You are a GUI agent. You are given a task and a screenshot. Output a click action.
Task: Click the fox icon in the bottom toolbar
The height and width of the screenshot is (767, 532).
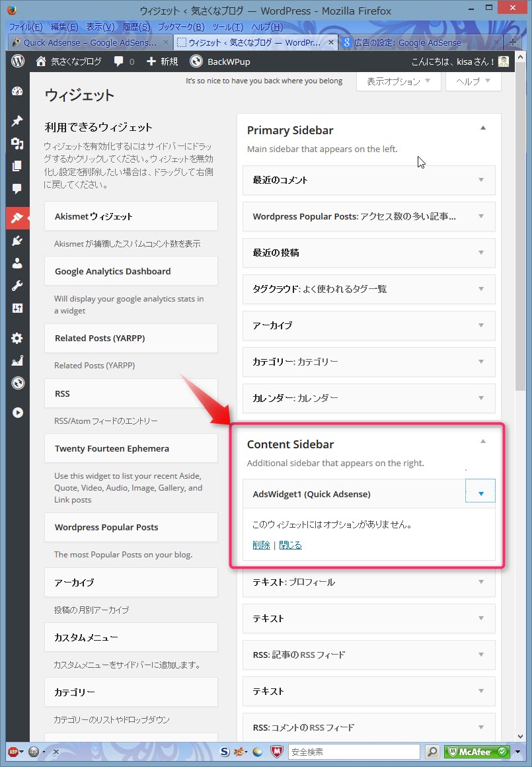point(240,751)
